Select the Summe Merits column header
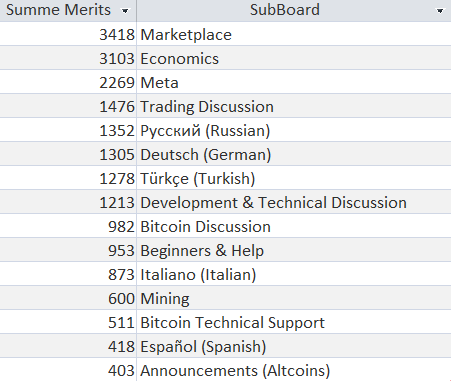This screenshot has height=381, width=451. (x=68, y=10)
